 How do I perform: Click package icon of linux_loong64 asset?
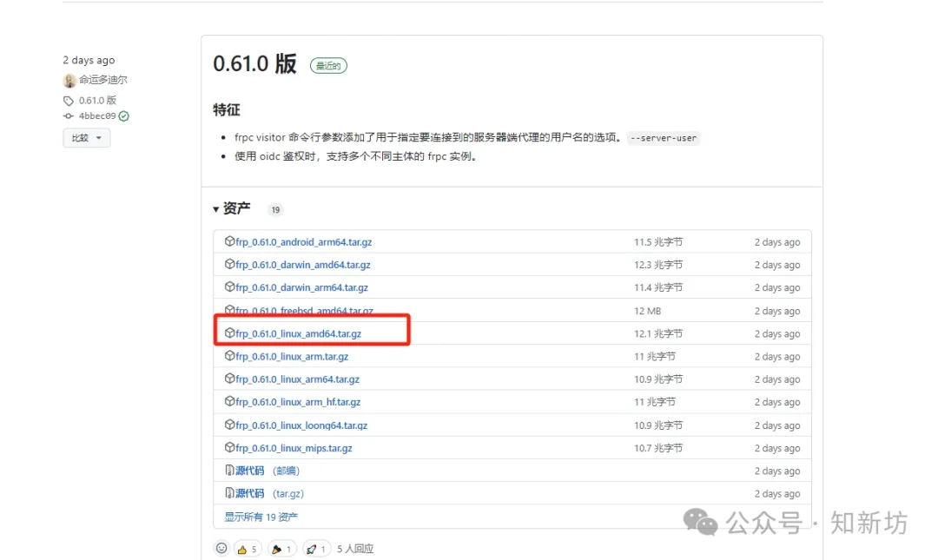coord(229,425)
